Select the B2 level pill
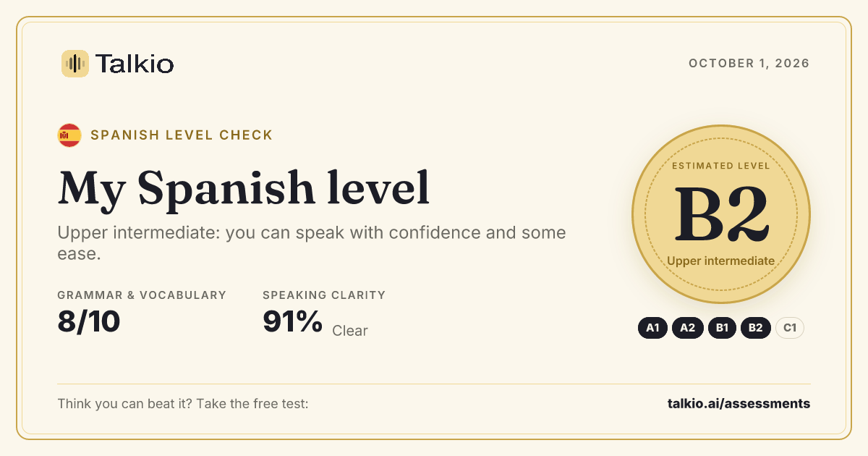Image resolution: width=868 pixels, height=456 pixels. click(756, 328)
